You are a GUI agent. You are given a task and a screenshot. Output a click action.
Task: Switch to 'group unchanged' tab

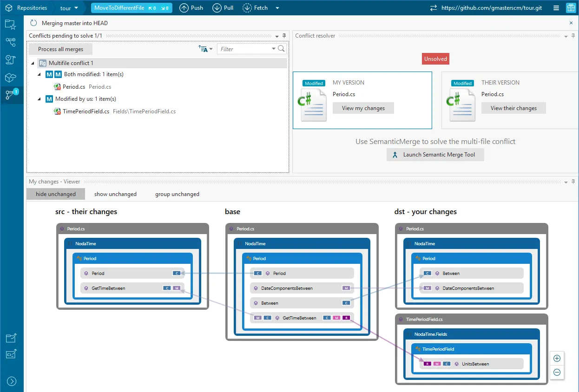pyautogui.click(x=177, y=194)
